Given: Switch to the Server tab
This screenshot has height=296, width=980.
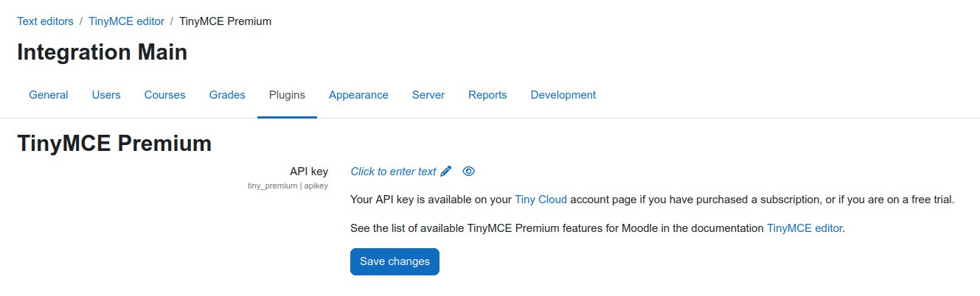Looking at the screenshot, I should [x=428, y=95].
